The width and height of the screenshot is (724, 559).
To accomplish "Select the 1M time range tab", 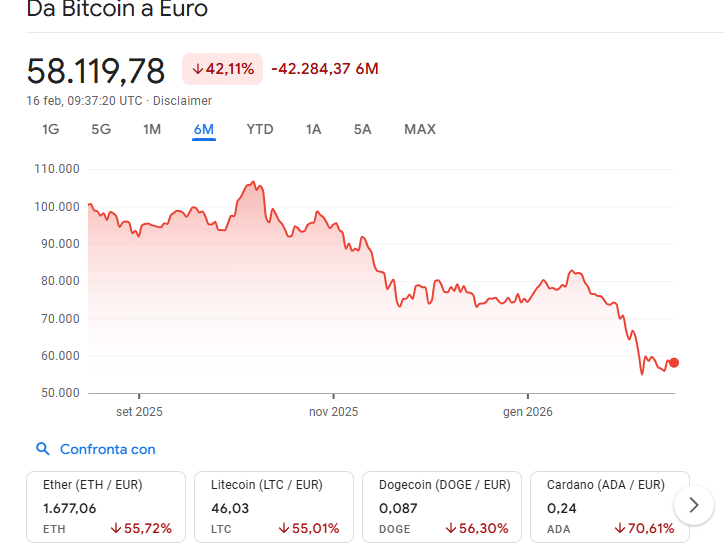I will pyautogui.click(x=152, y=129).
